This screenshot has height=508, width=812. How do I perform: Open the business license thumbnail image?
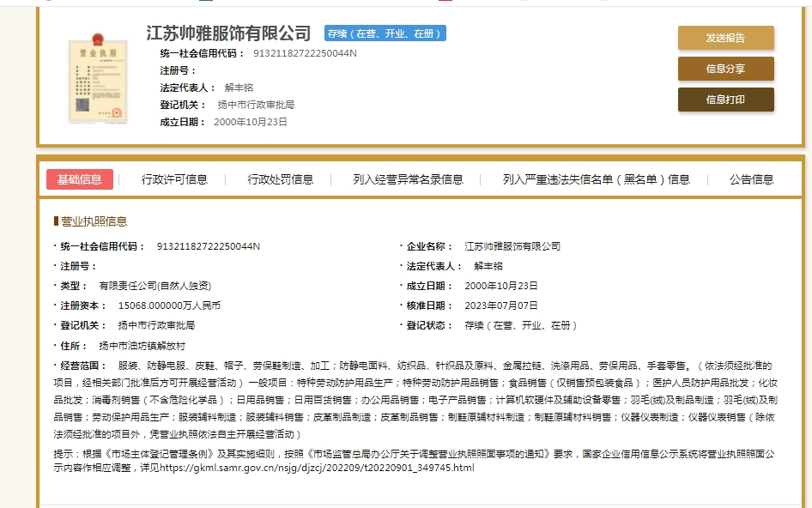[98, 78]
